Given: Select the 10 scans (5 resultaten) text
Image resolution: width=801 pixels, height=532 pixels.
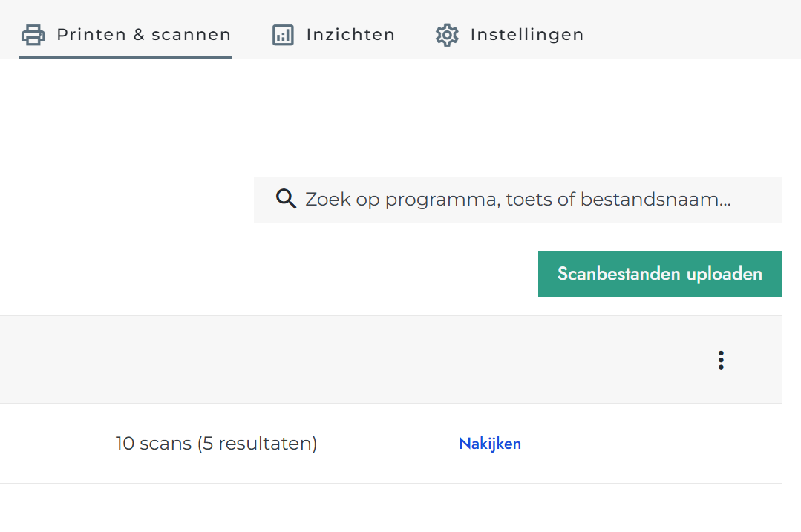Looking at the screenshot, I should point(216,443).
